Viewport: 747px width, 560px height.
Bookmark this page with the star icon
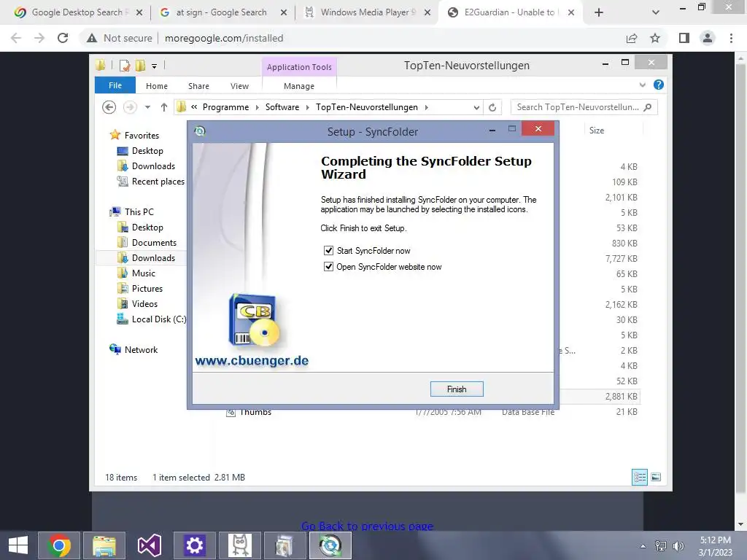[x=655, y=38]
